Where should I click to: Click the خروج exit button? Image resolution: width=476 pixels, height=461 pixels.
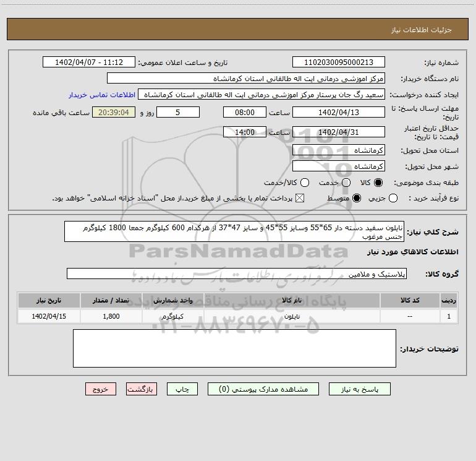(x=101, y=389)
